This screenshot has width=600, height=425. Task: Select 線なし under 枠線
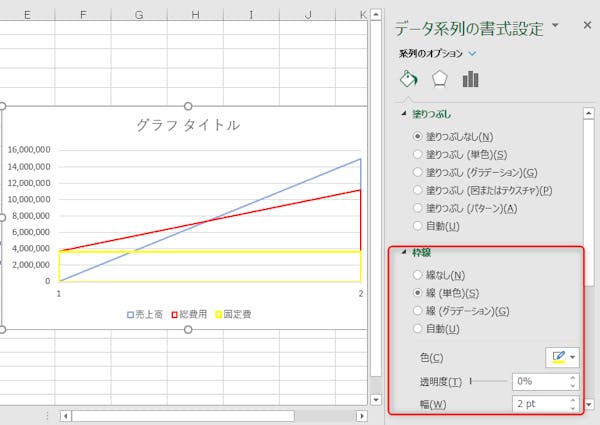click(418, 275)
